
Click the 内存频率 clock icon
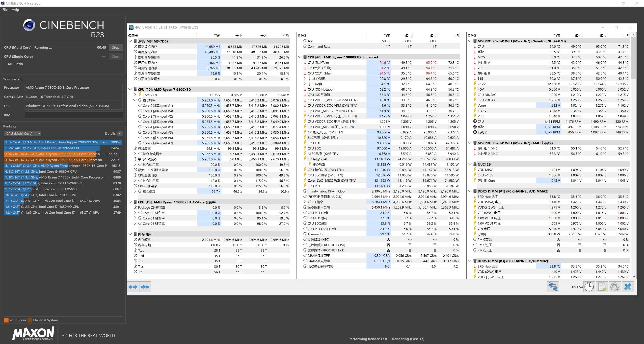(x=135, y=240)
